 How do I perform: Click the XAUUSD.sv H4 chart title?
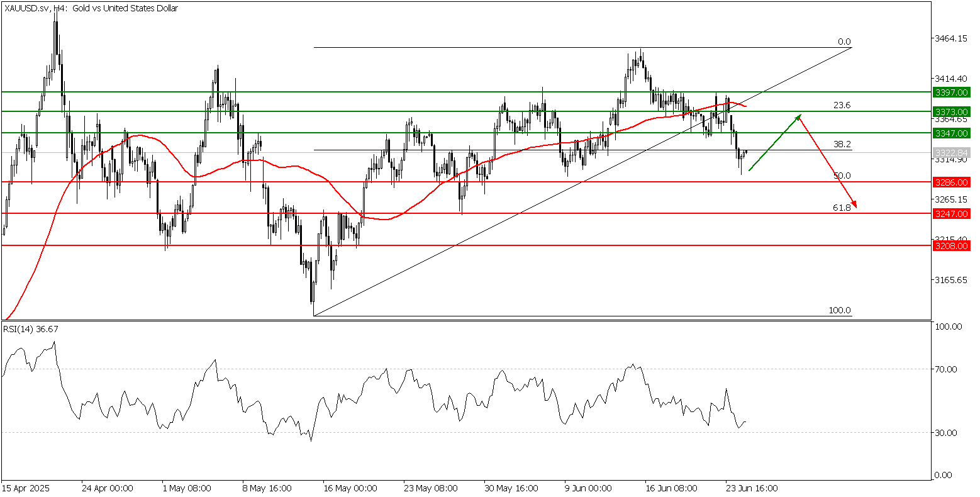(x=91, y=8)
